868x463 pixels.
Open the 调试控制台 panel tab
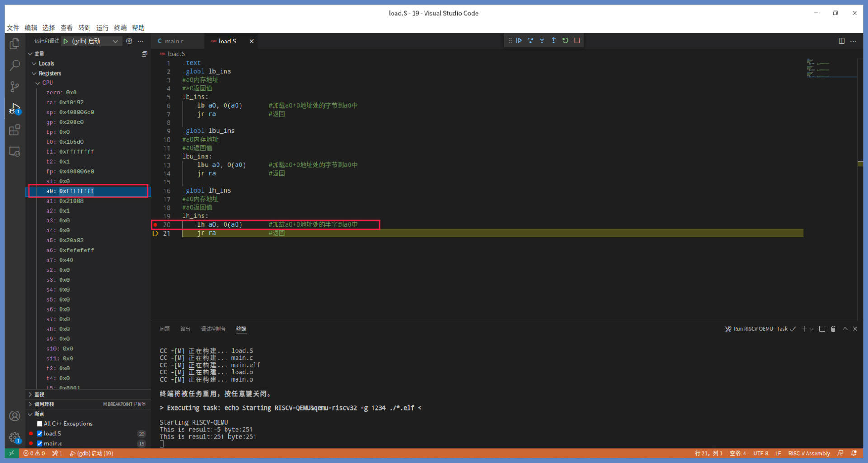[213, 329]
